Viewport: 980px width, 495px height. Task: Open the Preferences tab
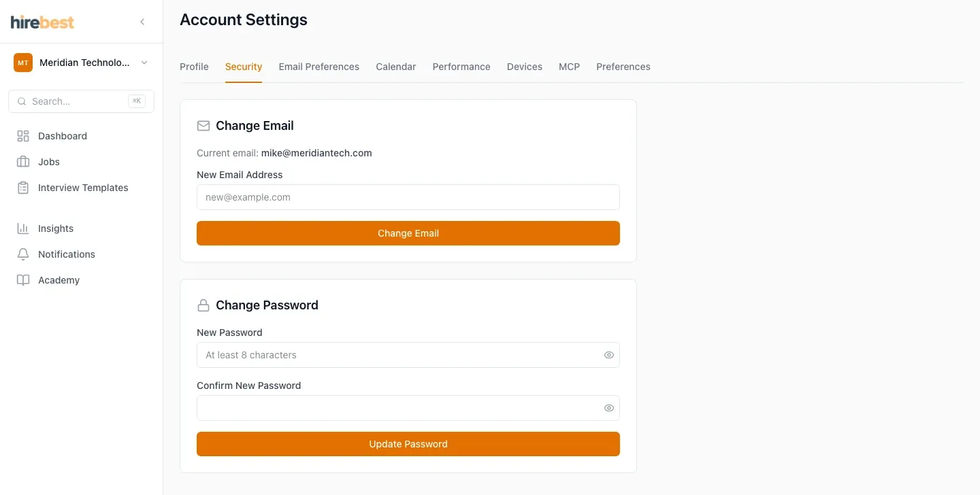point(623,67)
